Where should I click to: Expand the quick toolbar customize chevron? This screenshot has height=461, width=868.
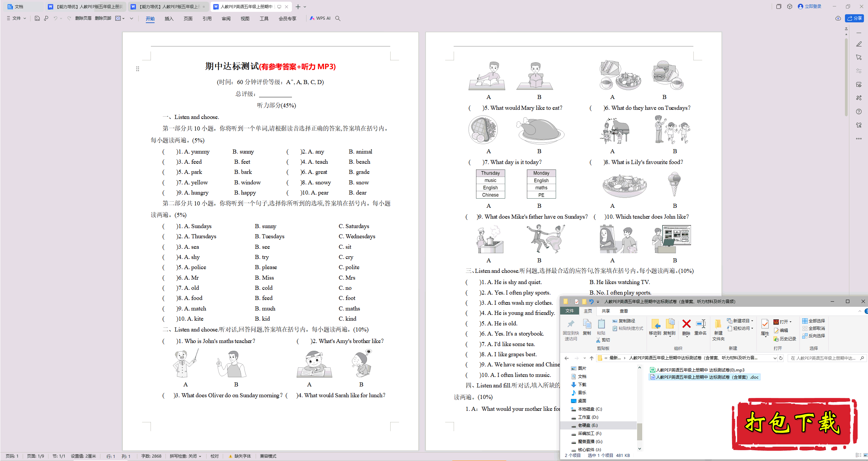point(132,18)
